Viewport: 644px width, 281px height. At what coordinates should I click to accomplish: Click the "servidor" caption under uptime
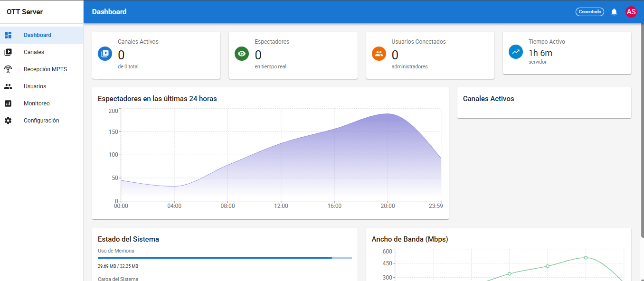click(538, 62)
